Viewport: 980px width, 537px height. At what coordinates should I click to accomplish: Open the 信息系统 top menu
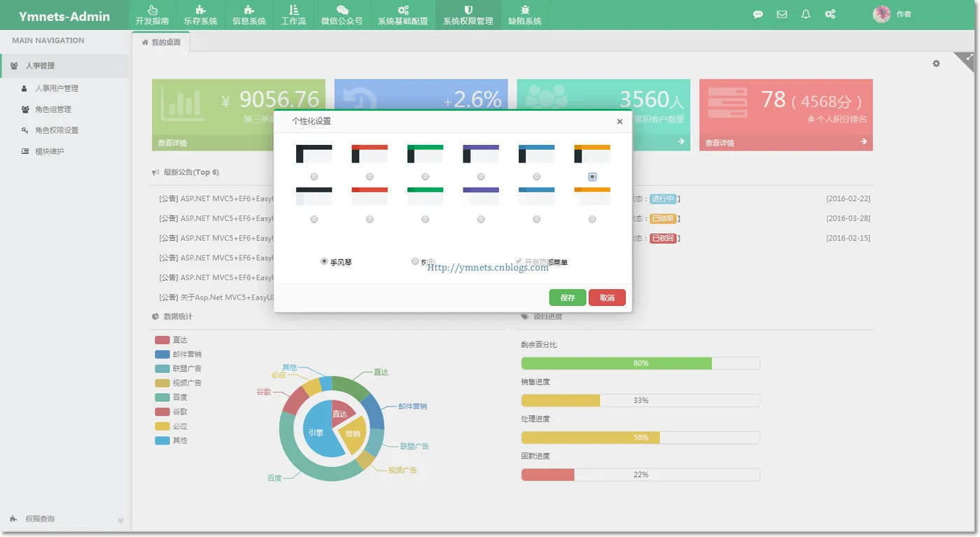(249, 15)
